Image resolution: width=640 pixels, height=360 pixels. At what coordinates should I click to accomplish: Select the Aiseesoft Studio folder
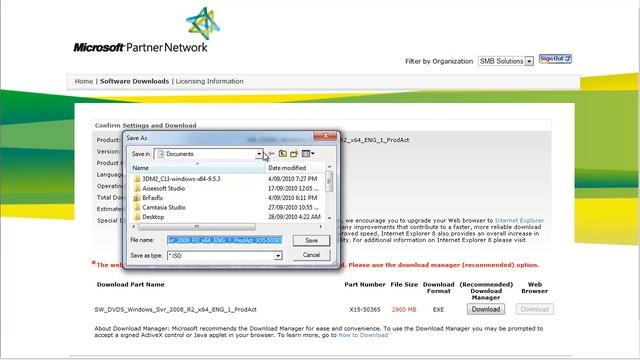click(164, 189)
